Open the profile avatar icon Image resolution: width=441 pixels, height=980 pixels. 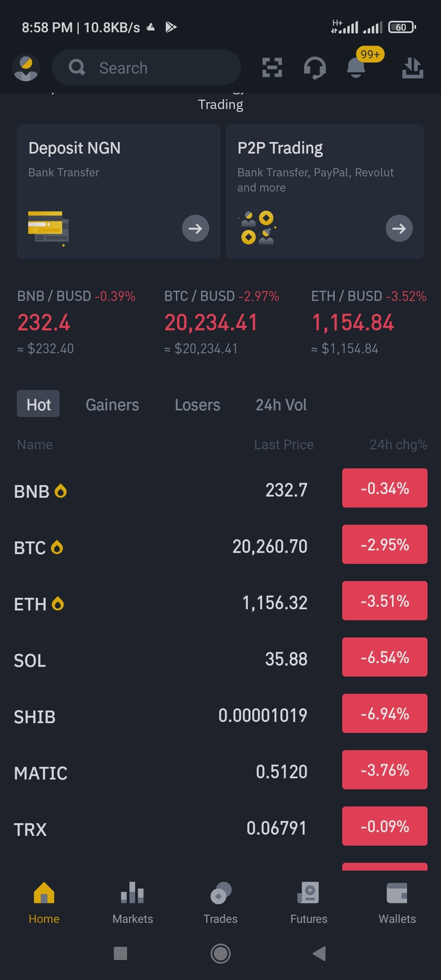click(x=26, y=67)
